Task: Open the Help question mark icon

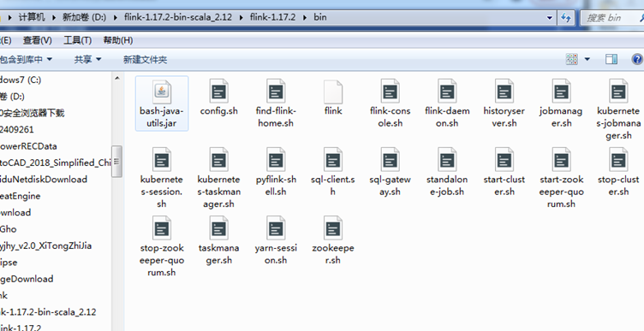Action: pos(637,60)
